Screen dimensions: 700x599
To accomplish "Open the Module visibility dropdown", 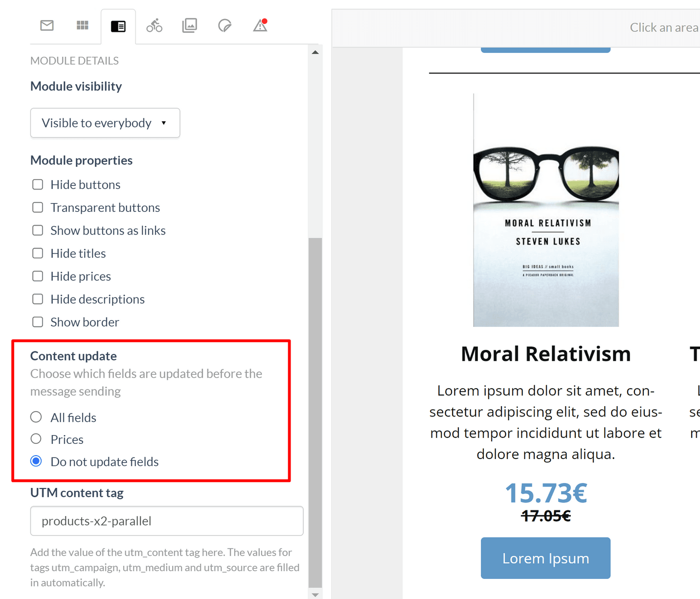I will coord(105,123).
